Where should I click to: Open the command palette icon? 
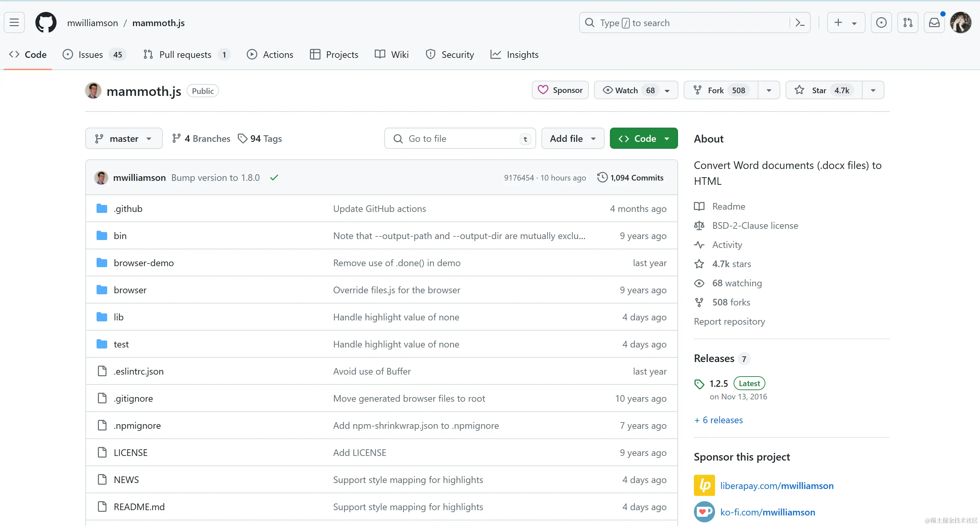coord(800,23)
